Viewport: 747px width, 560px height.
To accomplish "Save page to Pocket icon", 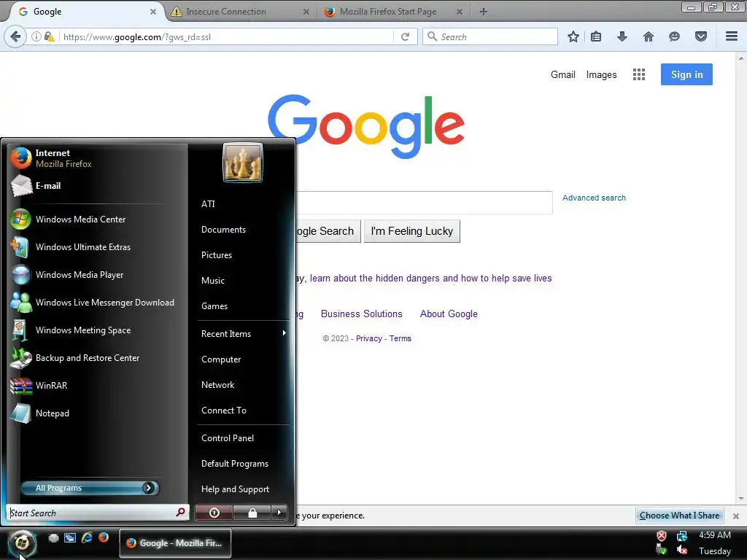I will 700,36.
